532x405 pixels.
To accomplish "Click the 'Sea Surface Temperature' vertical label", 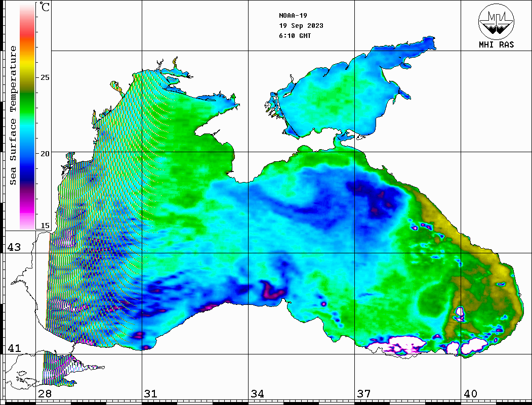I will 13,115.
